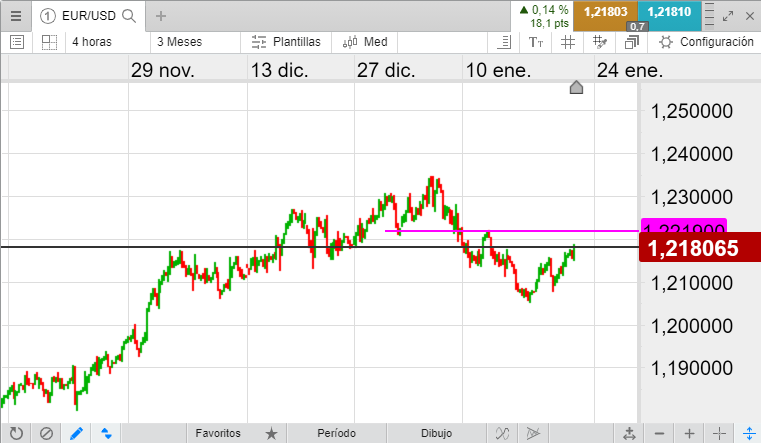Select the Med chart type option
The image size is (761, 443).
(x=364, y=42)
